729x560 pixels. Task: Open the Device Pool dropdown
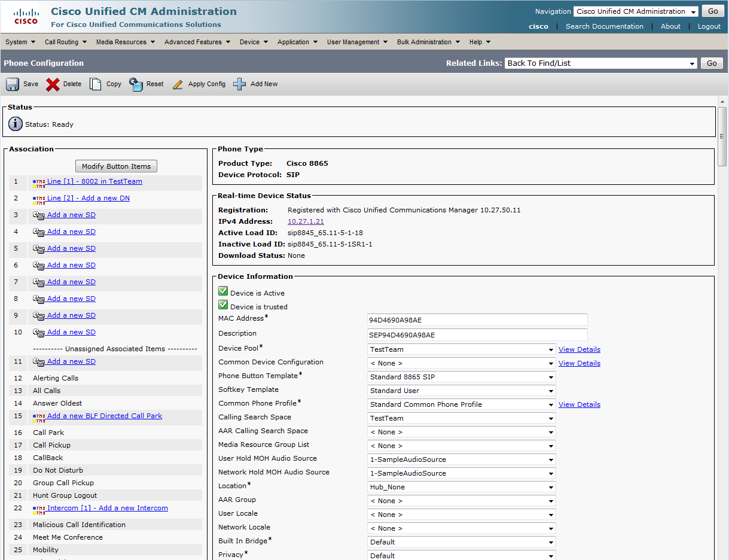[x=461, y=349]
